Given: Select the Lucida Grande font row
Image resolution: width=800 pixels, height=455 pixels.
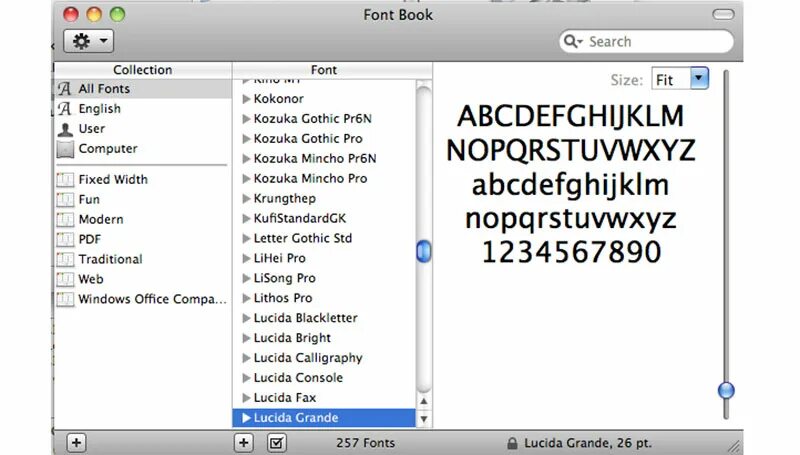Looking at the screenshot, I should click(324, 418).
